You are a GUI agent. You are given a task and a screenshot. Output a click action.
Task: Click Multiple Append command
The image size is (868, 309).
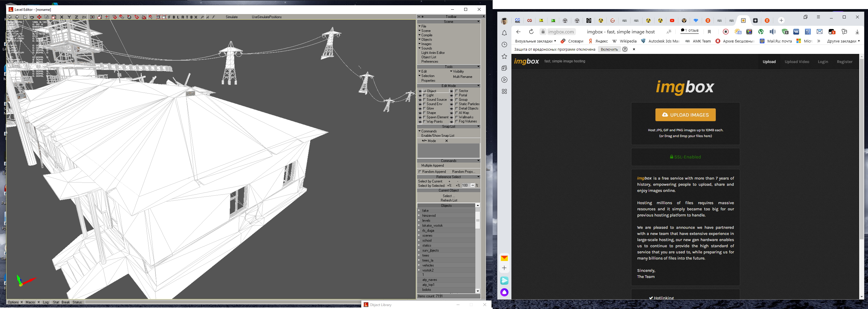(x=432, y=165)
